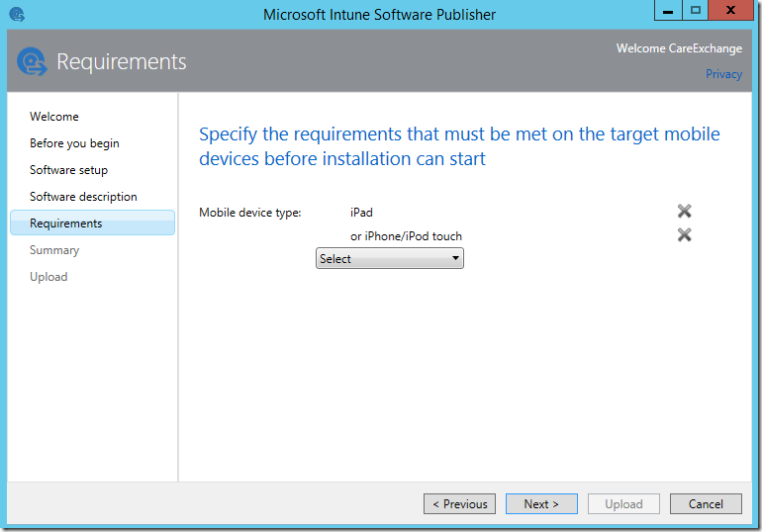Click the grayed Upload button
This screenshot has height=532, width=762.
click(623, 504)
